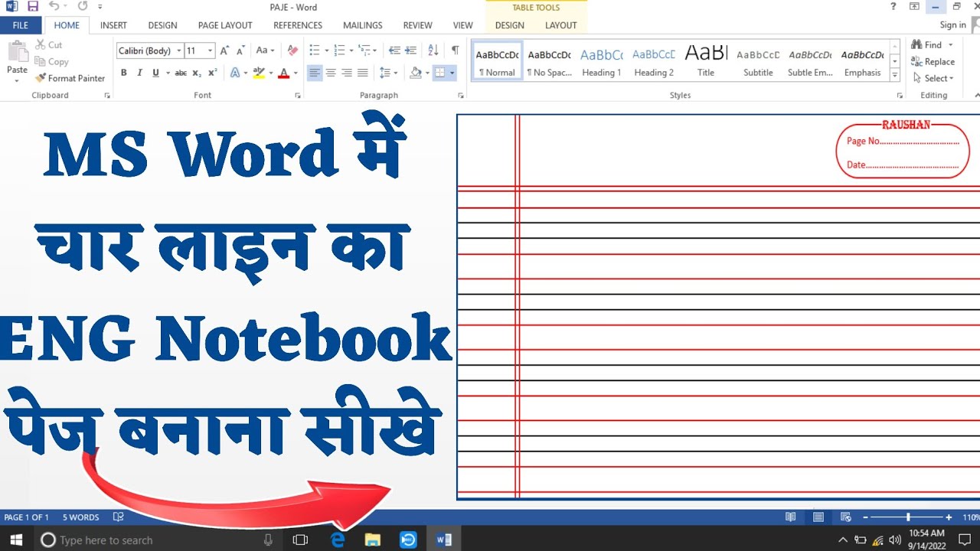Open the Calibri (Body) font name dropdown
This screenshot has width=980, height=551.
(x=179, y=51)
